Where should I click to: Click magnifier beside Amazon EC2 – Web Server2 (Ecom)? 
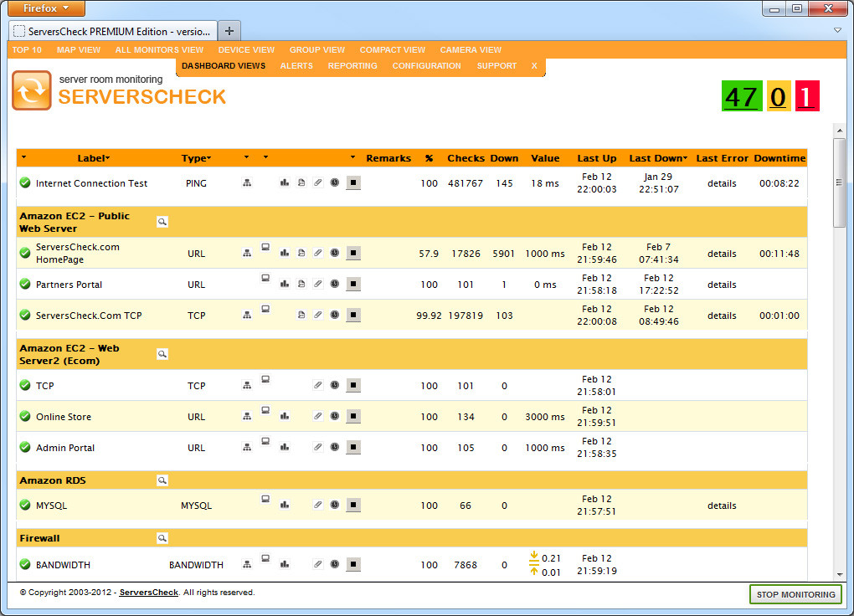pyautogui.click(x=162, y=354)
